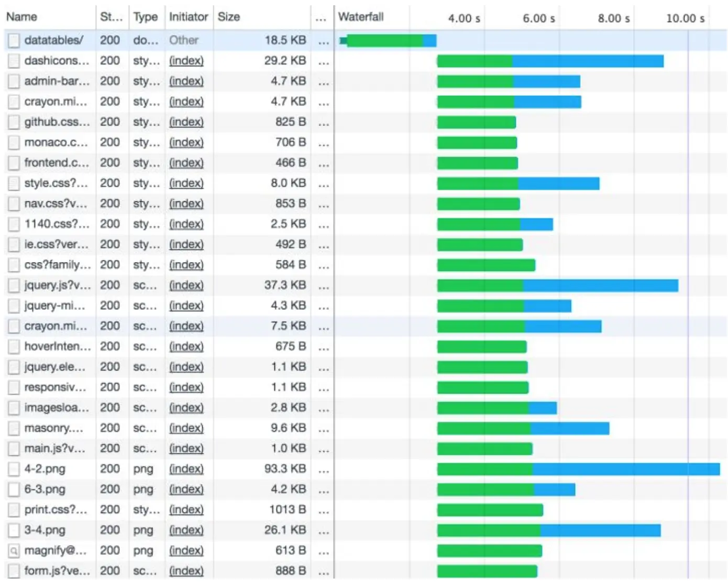This screenshot has width=728, height=588.
Task: Click the 18.5 KB size cell
Action: pos(285,40)
